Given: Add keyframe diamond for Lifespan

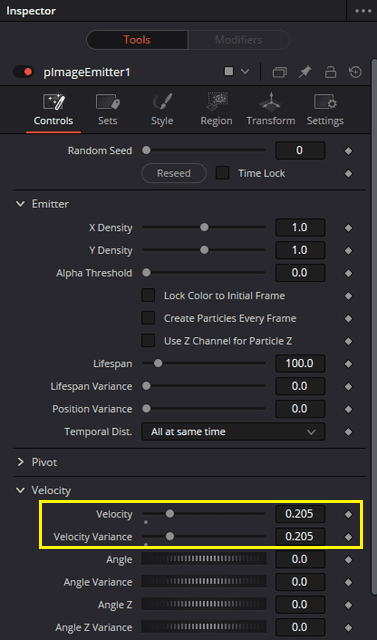Looking at the screenshot, I should point(348,364).
